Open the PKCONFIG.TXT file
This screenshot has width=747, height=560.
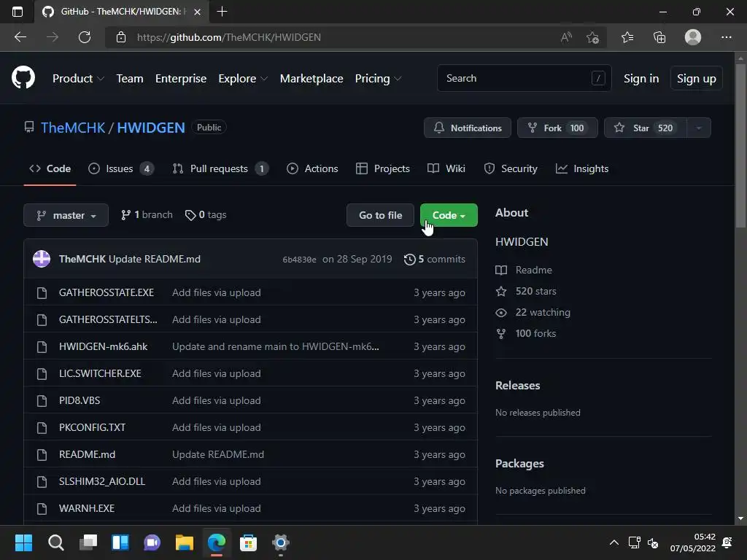tap(93, 427)
